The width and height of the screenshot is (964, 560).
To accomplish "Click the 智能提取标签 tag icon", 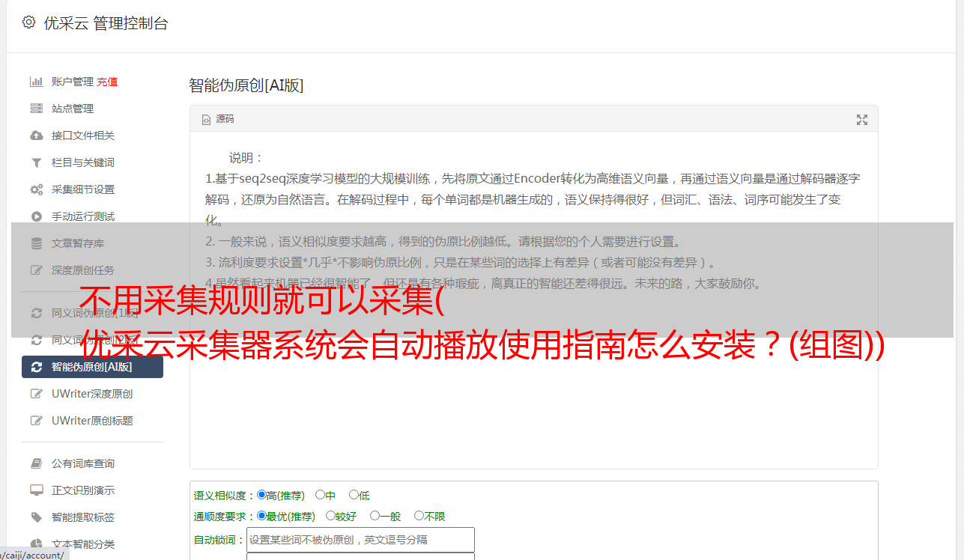I will pos(36,517).
